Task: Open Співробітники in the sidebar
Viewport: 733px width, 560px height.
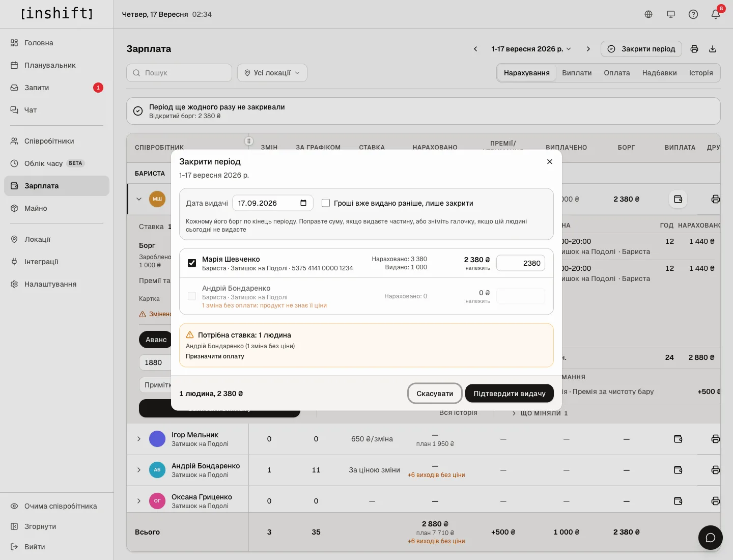Action: point(57,141)
